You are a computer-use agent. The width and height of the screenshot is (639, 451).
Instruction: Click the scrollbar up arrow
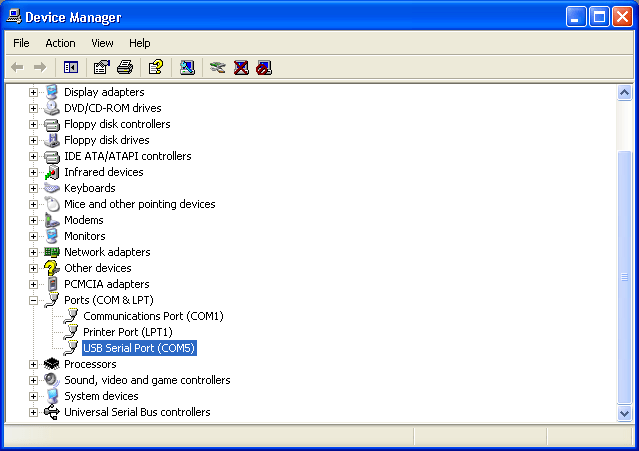pos(624,93)
